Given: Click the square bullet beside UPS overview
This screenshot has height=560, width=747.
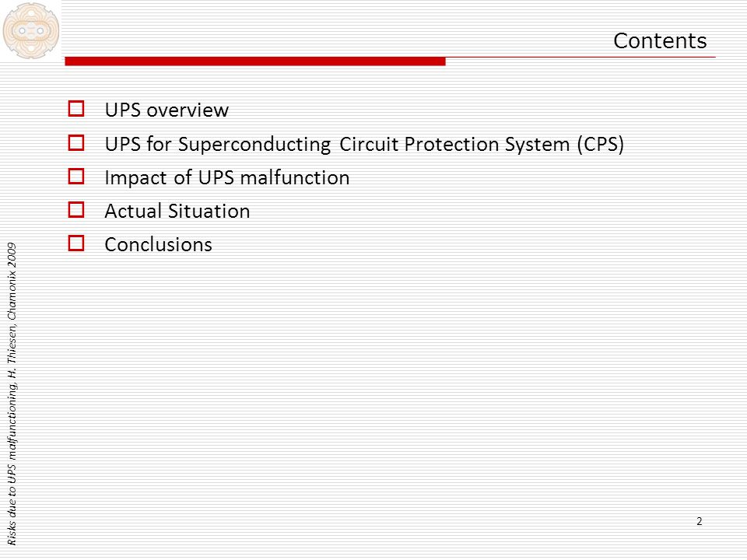Looking at the screenshot, I should (76, 109).
